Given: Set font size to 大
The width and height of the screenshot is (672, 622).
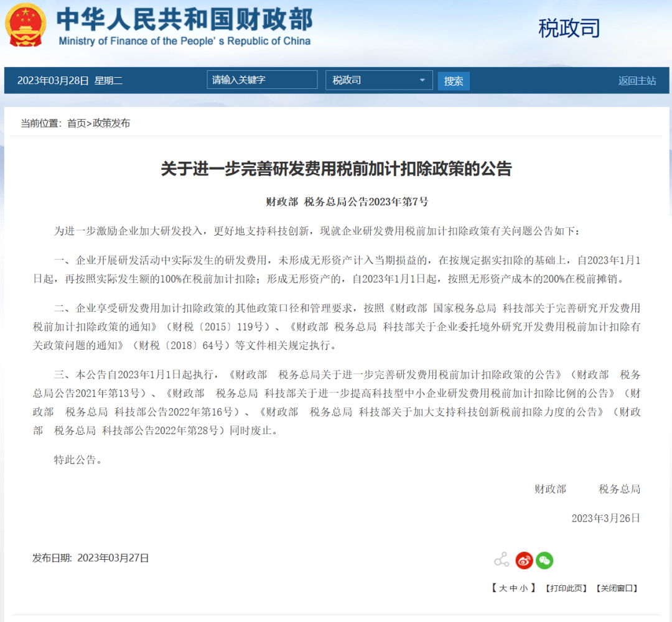Looking at the screenshot, I should (x=503, y=588).
